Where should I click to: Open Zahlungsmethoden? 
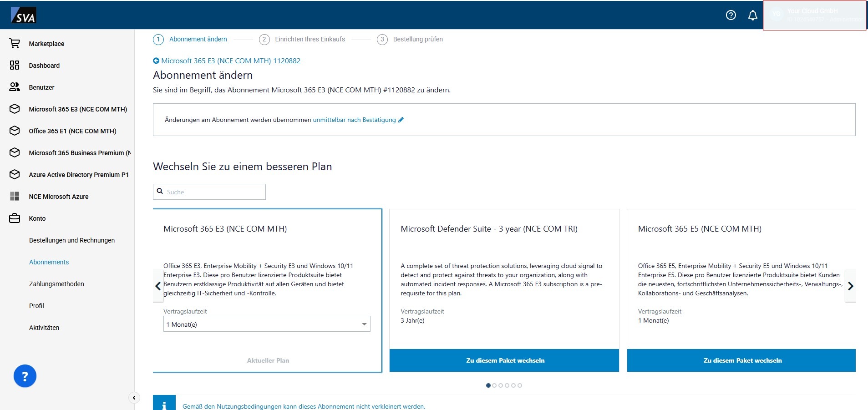pos(56,284)
